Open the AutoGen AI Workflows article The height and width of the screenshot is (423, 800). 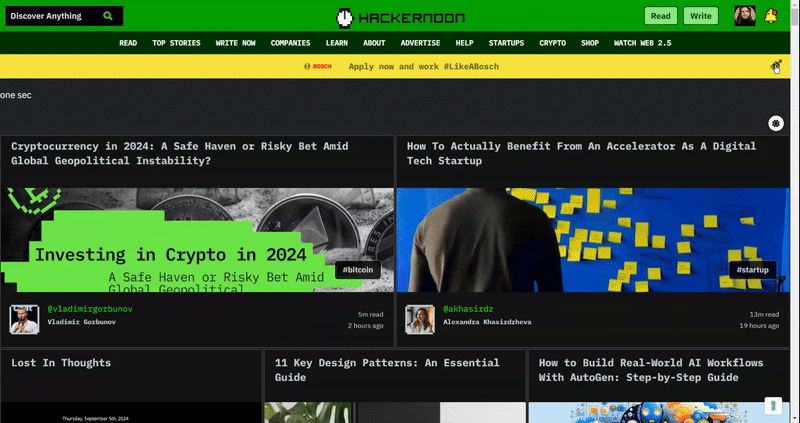tap(651, 370)
